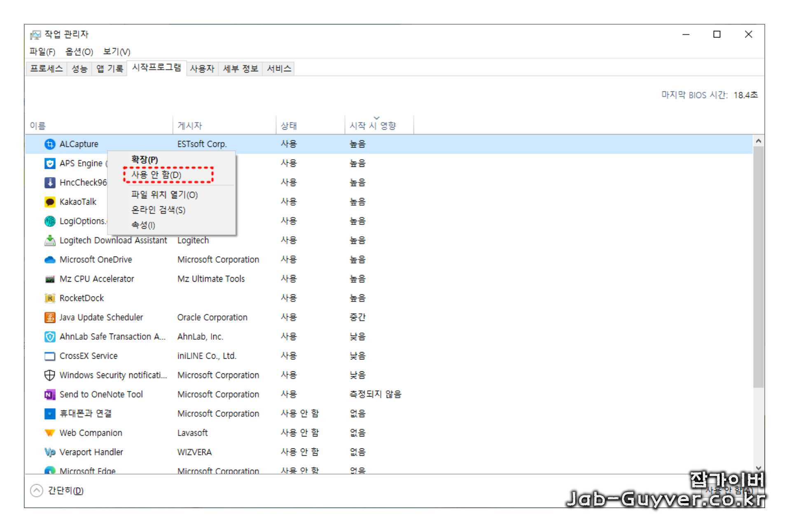Open the 파일(F) menu
Image resolution: width=789 pixels, height=532 pixels.
tap(42, 52)
